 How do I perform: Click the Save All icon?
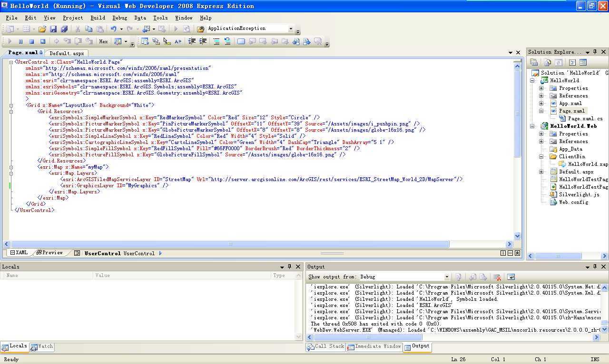[x=64, y=29]
